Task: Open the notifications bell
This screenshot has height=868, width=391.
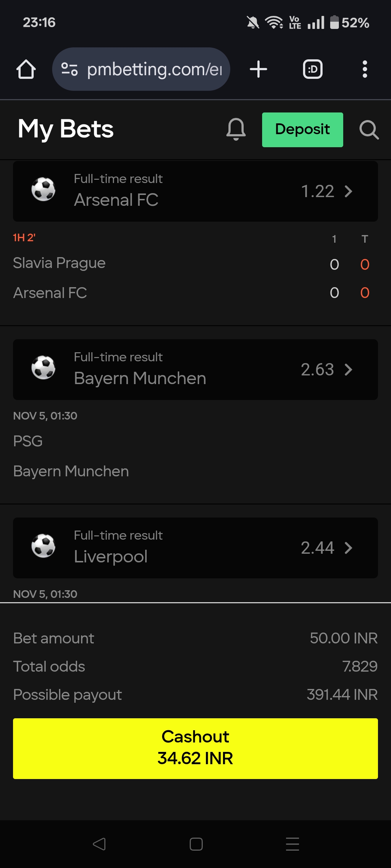Action: point(236,129)
